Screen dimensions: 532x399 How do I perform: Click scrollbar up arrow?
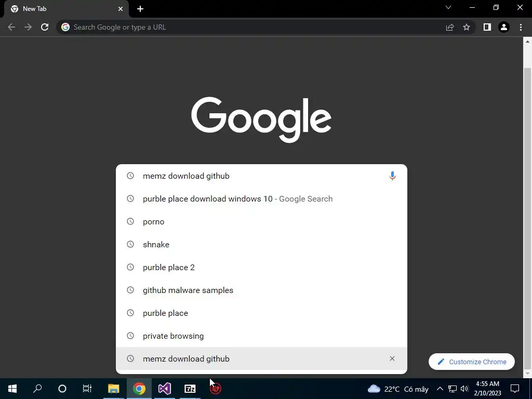pos(527,42)
